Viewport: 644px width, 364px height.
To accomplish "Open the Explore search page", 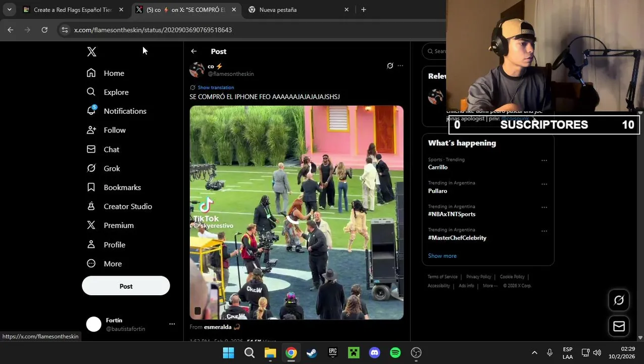I will click(108, 92).
